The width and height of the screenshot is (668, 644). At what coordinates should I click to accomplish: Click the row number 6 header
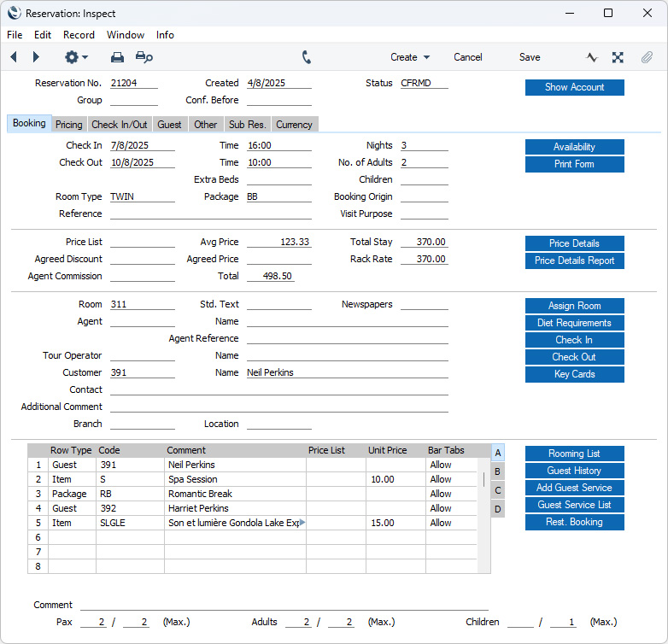pyautogui.click(x=38, y=537)
